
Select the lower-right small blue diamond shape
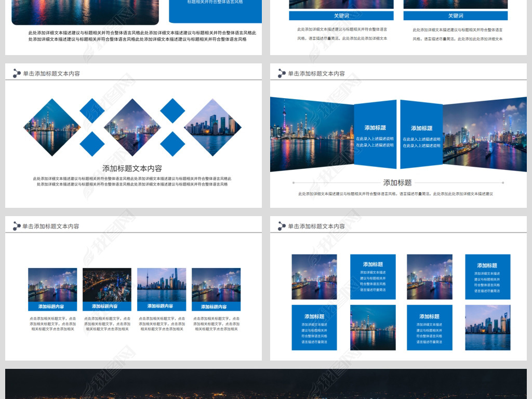[x=172, y=144]
